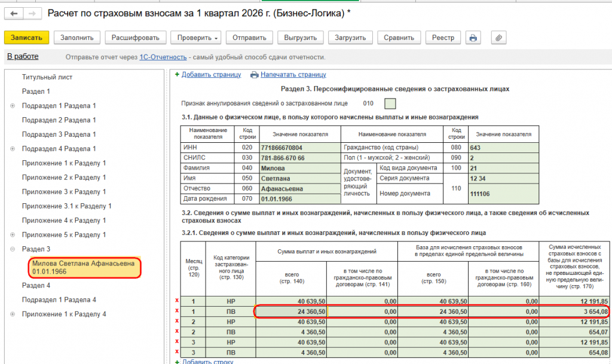Viewport: 612px width, 364px height.
Task: Select Подраздел 3 Раздела 1
Action: [x=59, y=134]
